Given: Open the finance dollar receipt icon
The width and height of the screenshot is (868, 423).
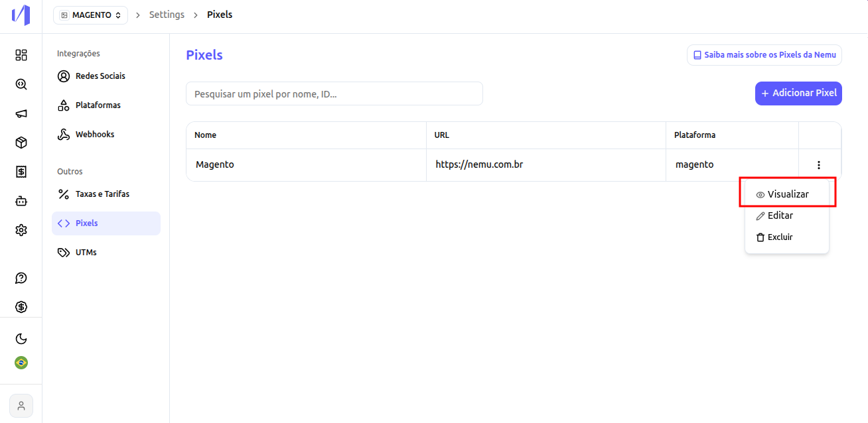Looking at the screenshot, I should click(21, 172).
